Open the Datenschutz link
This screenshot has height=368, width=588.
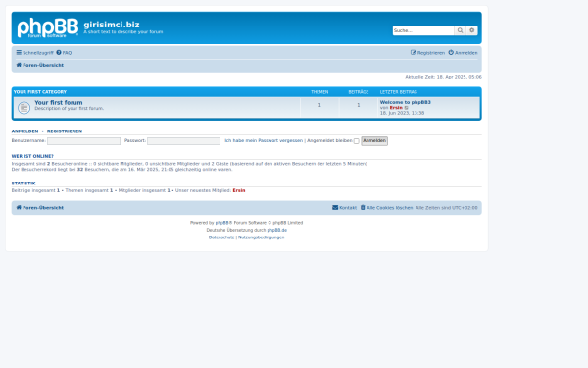(221, 237)
